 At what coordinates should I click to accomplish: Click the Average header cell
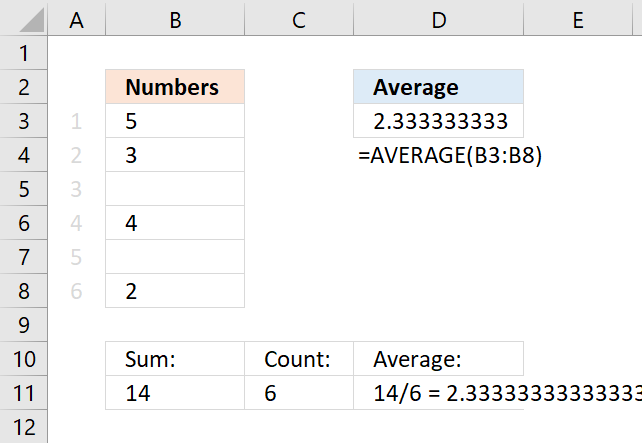pos(439,87)
